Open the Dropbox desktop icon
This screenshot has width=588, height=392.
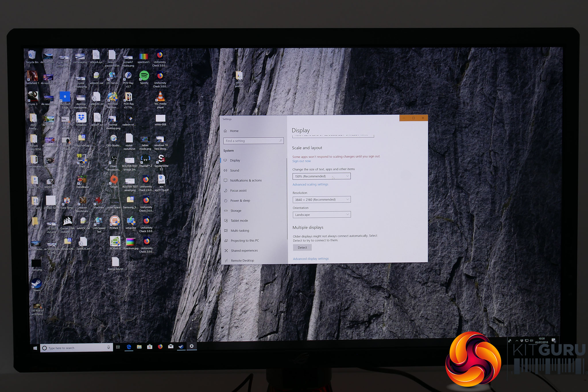tap(81, 118)
